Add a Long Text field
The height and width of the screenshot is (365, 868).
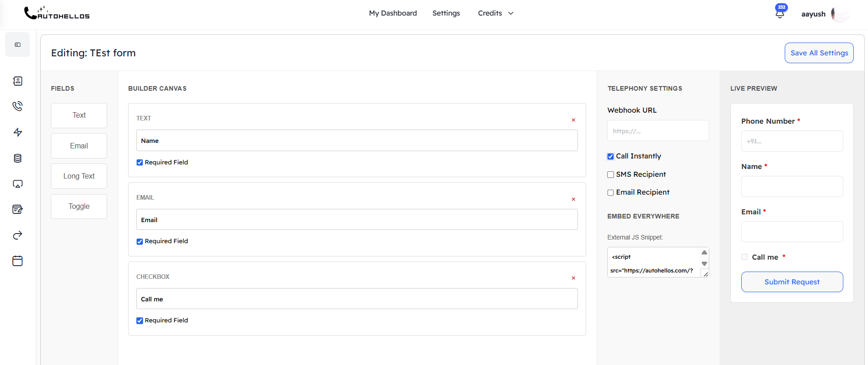(79, 176)
